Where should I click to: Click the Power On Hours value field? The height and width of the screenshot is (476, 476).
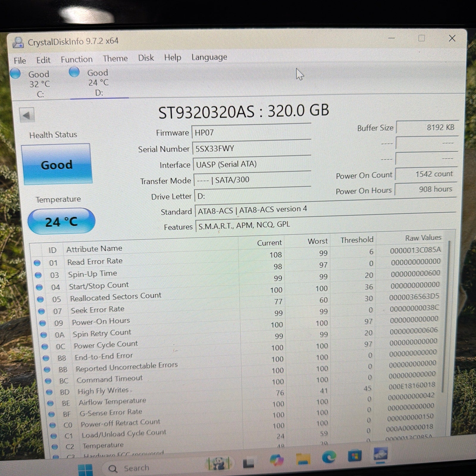[425, 189]
